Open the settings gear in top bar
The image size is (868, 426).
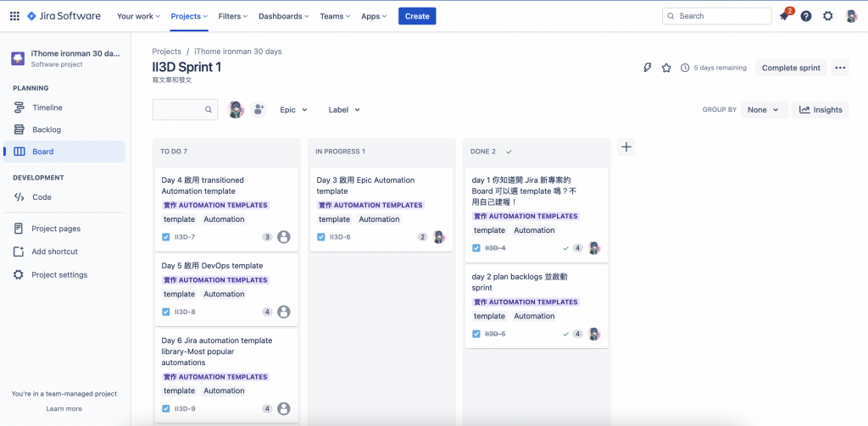tap(827, 16)
